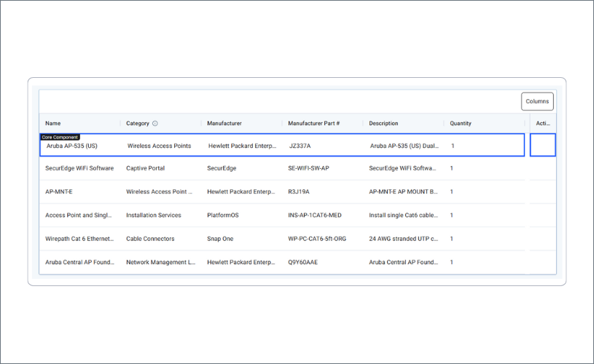
Task: Click the SecurEdge manufacturer cell
Action: [222, 168]
